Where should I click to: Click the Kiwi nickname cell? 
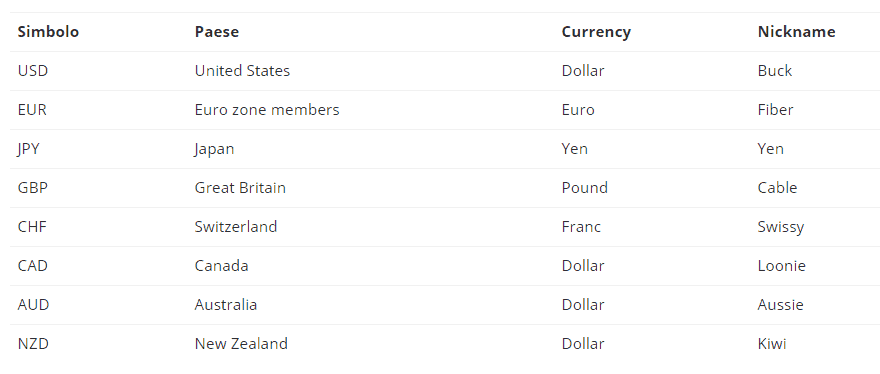[x=772, y=344]
